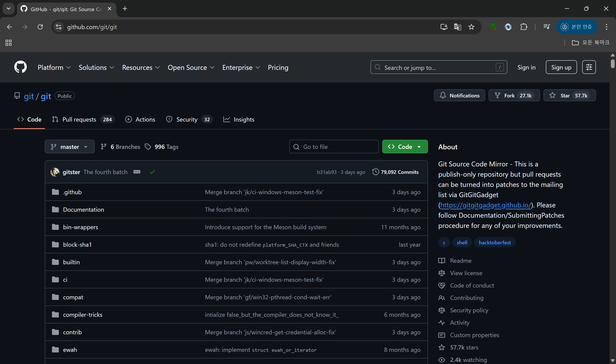616x364 pixels.
Task: Open the gitgitgadget.github.io link
Action: point(486,205)
